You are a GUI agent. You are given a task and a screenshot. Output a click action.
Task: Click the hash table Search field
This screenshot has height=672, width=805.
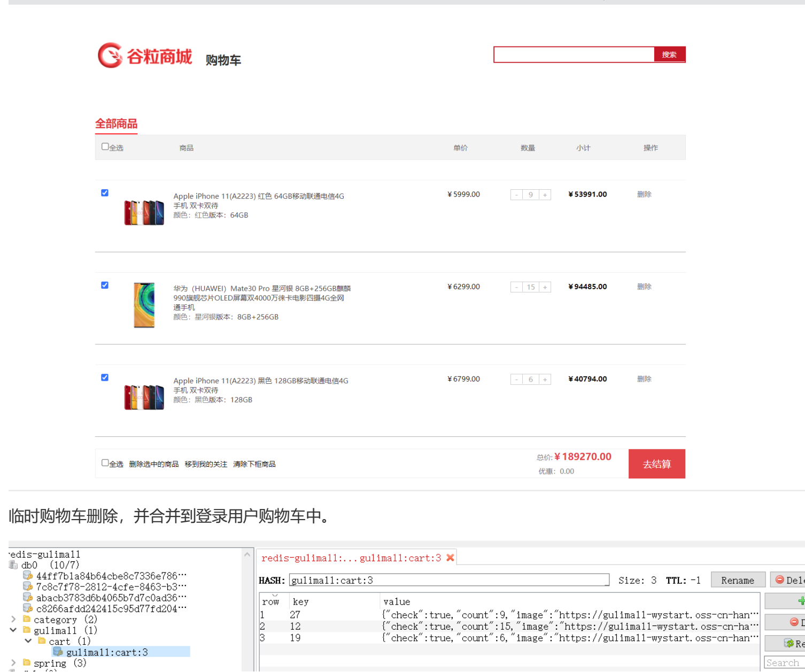785,662
